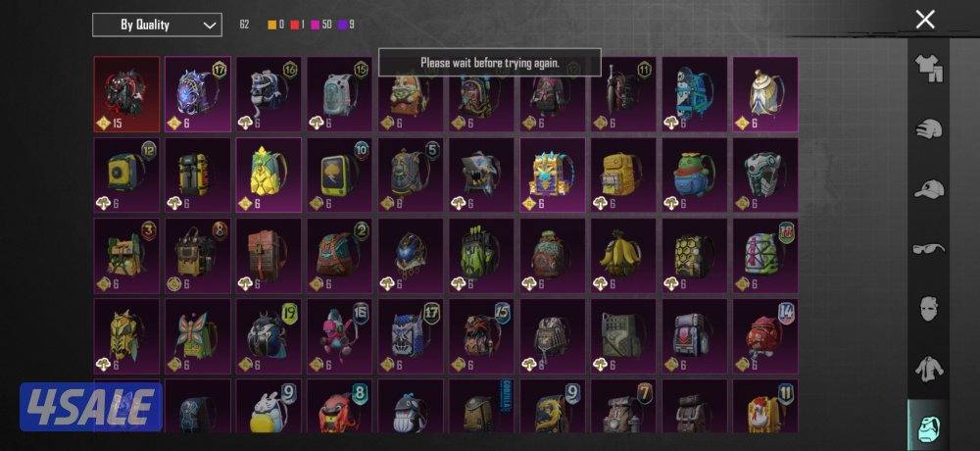The height and width of the screenshot is (451, 980).
Task: Open the jacket category icon
Action: click(928, 369)
